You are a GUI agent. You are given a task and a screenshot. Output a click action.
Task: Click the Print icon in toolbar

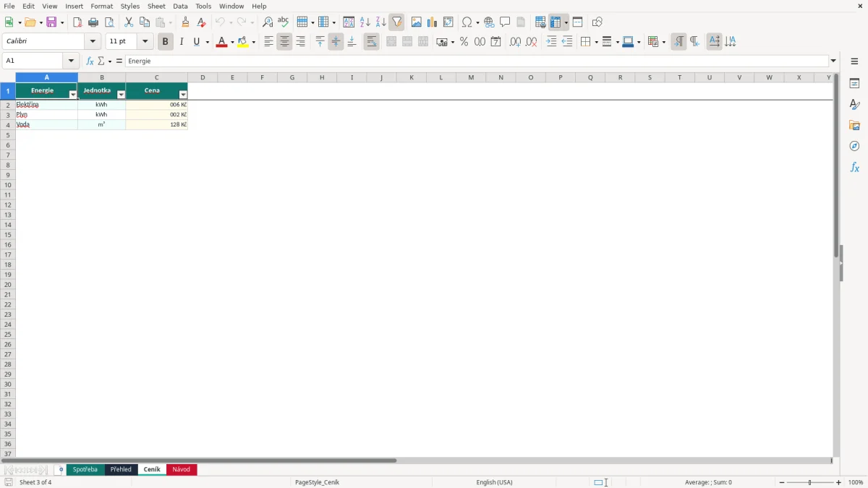pos(93,22)
